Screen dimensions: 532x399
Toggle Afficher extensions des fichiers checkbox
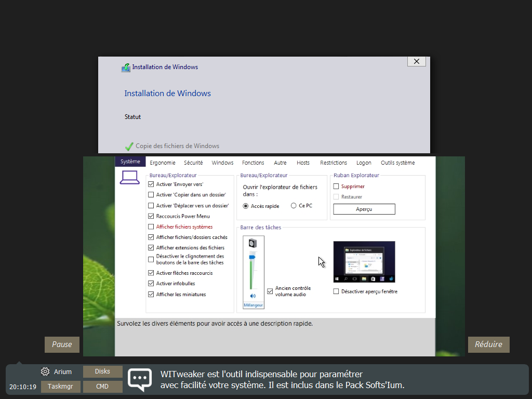[151, 248]
